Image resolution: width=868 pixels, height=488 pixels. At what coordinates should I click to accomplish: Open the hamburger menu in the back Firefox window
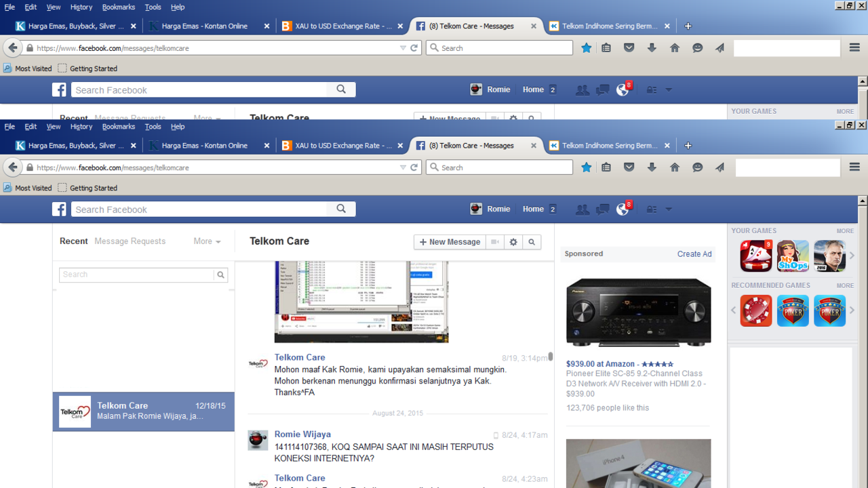pyautogui.click(x=854, y=48)
